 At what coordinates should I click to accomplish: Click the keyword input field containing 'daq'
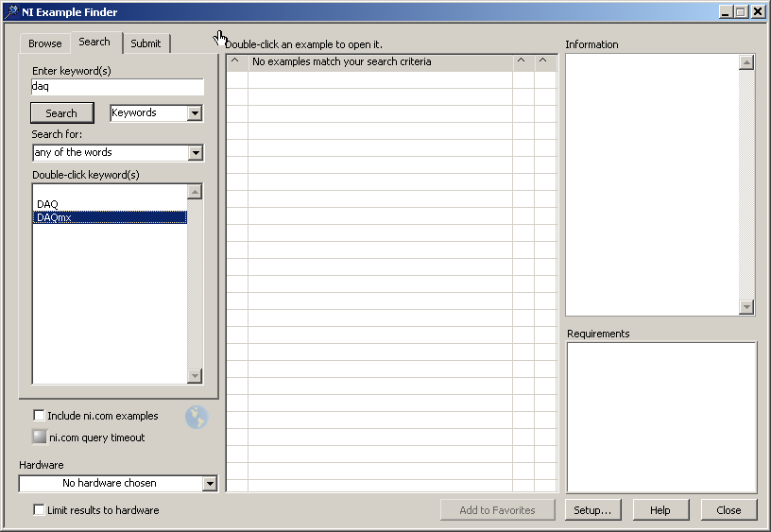117,87
